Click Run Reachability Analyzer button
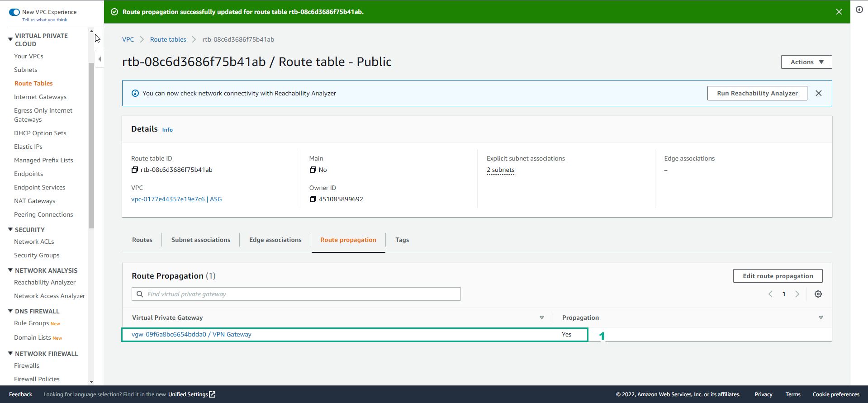The image size is (868, 403). pyautogui.click(x=757, y=93)
